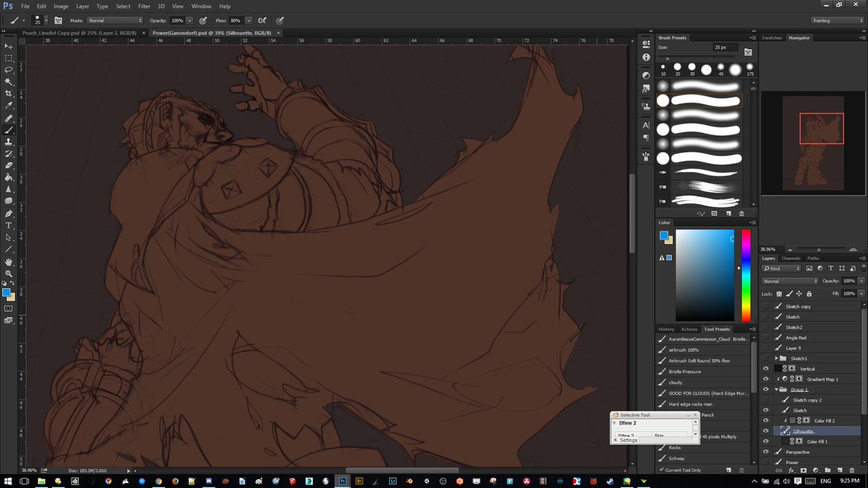The width and height of the screenshot is (868, 488).
Task: Switch to the History tab
Action: point(666,329)
